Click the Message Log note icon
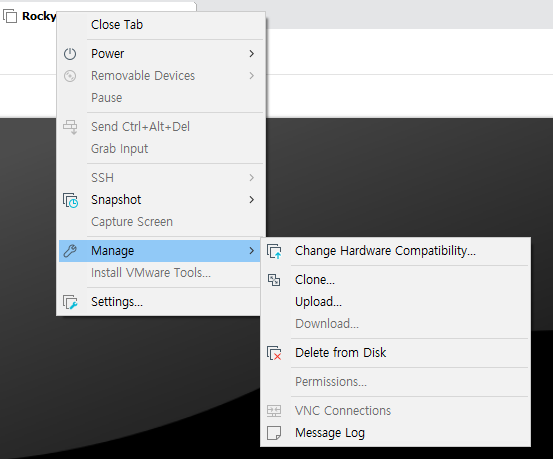553x459 pixels. pyautogui.click(x=274, y=433)
